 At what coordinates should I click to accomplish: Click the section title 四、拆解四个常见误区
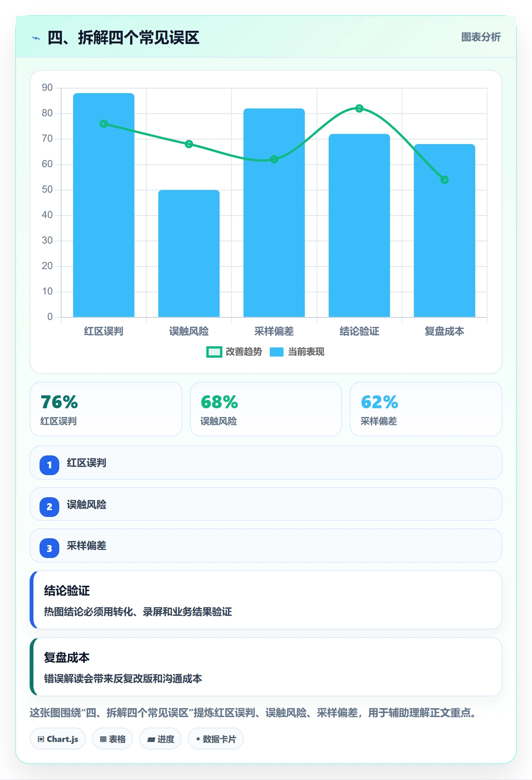[x=123, y=38]
